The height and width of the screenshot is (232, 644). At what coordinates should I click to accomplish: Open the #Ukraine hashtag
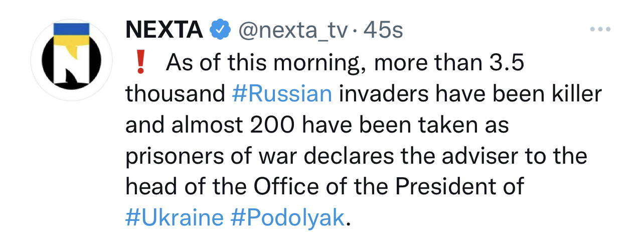[x=174, y=218]
